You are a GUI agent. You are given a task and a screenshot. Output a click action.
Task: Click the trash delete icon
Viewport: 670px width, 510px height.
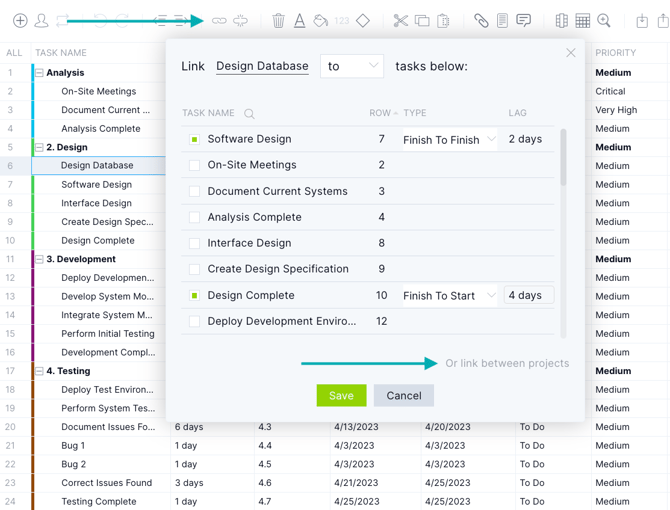[x=279, y=21]
